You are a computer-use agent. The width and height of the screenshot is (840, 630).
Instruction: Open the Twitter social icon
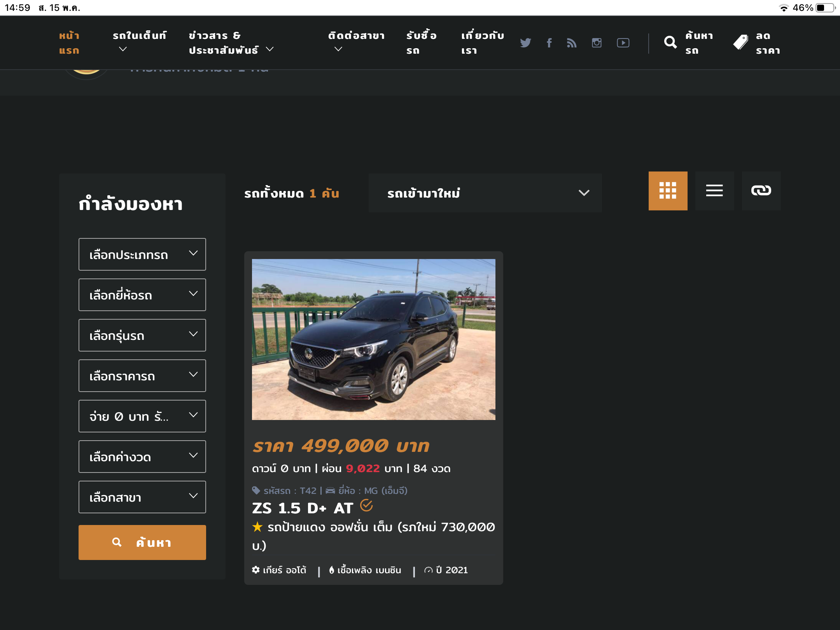coord(525,43)
